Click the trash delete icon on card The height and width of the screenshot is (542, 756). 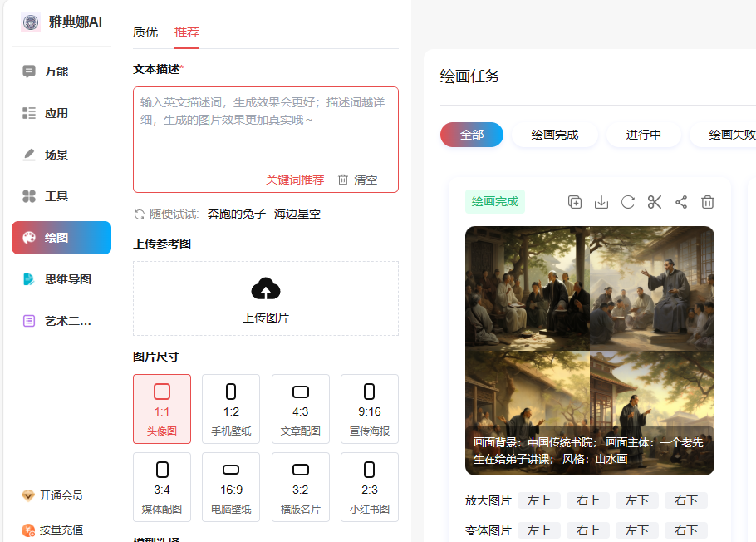707,202
